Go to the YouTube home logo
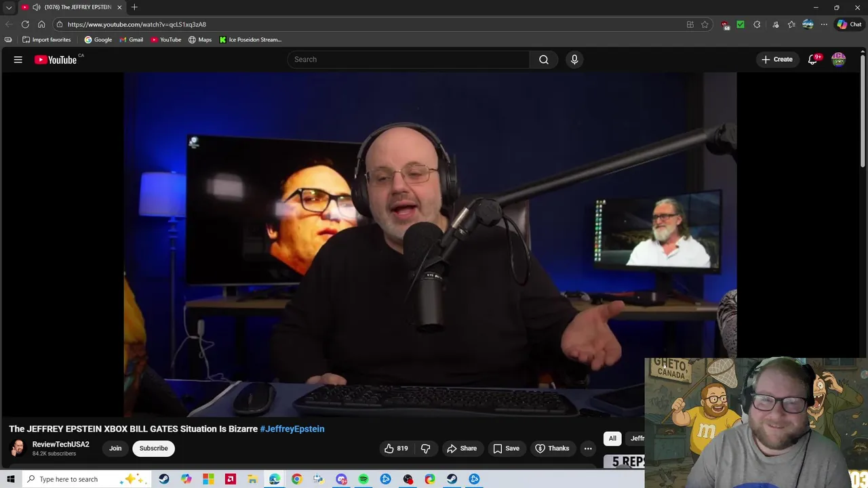 point(56,60)
